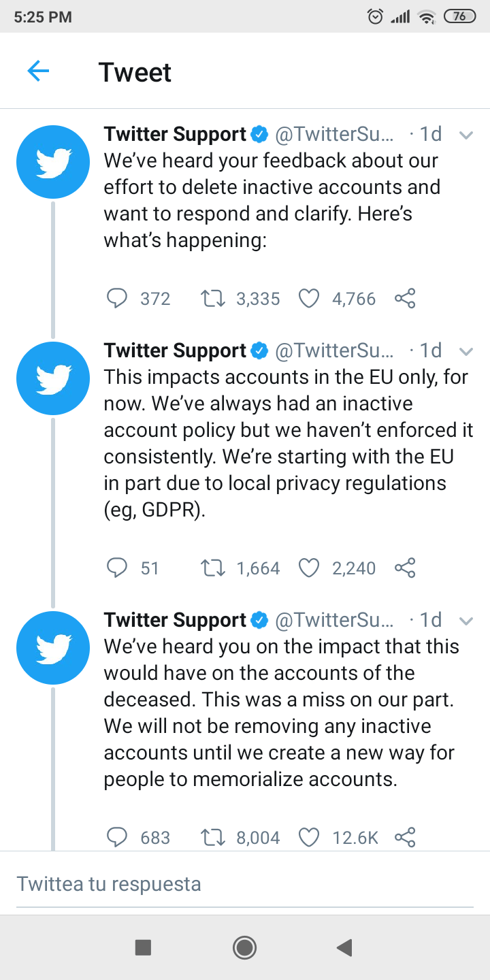Screen dimensions: 490x980
Task: Focus the 'Twittea tu respuesta' reply field
Action: [245, 883]
